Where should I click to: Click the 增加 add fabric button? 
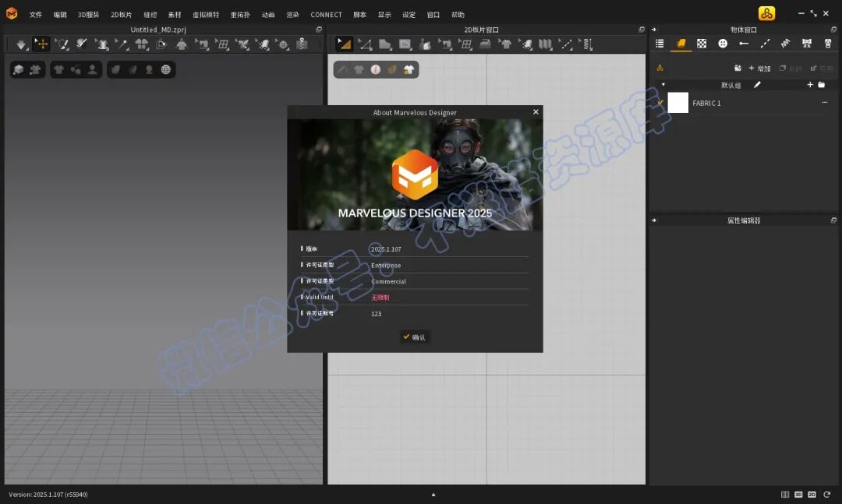point(760,69)
